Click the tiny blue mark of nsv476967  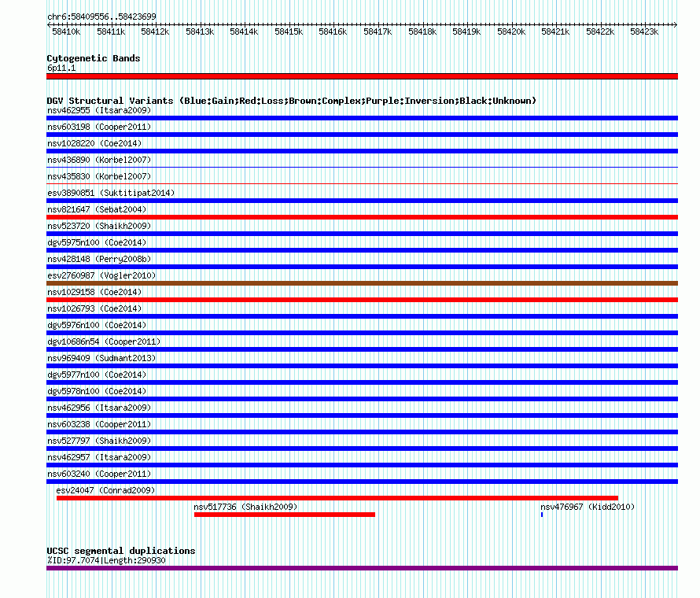[542, 515]
